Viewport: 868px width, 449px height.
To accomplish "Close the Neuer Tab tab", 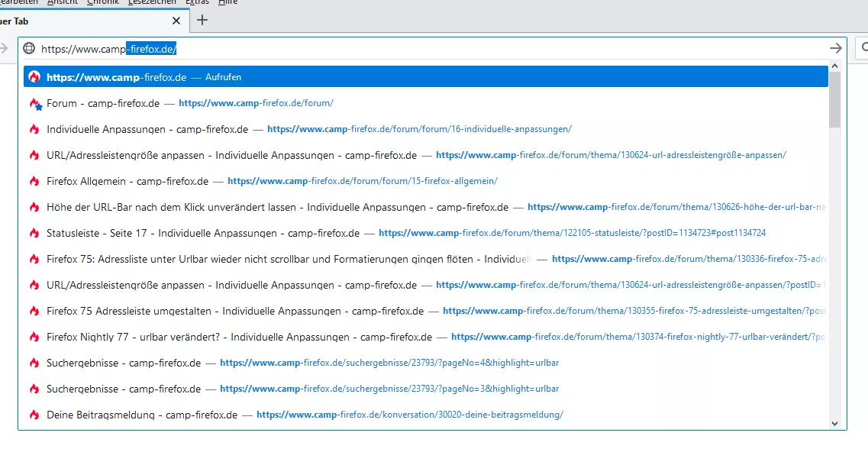I will [x=176, y=21].
